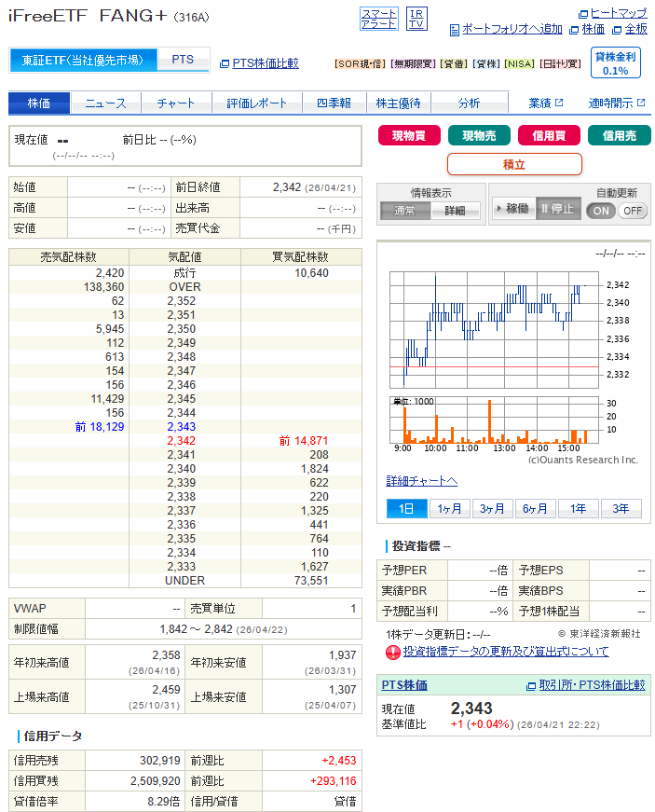Screen dimensions: 655x812
Task: Set information display to 通常
Action: coord(405,211)
